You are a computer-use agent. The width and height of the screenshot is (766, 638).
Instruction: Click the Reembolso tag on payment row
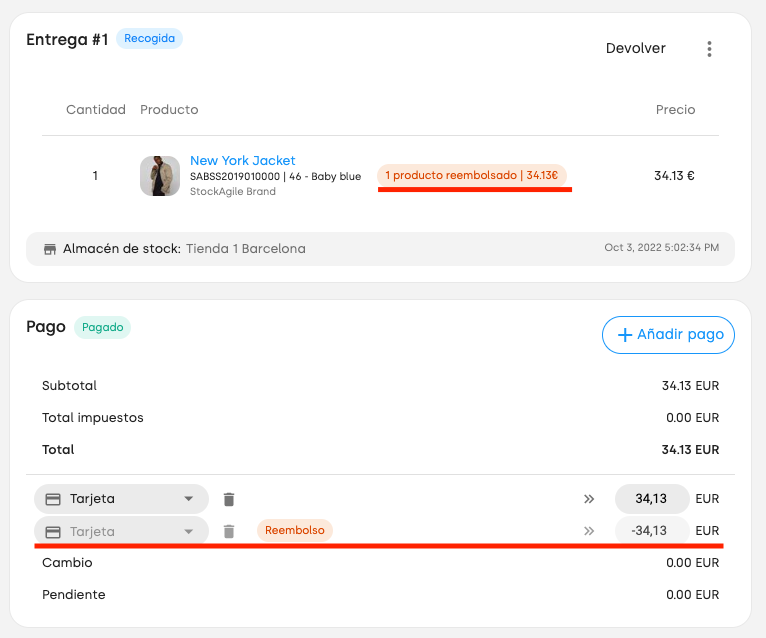click(x=295, y=531)
